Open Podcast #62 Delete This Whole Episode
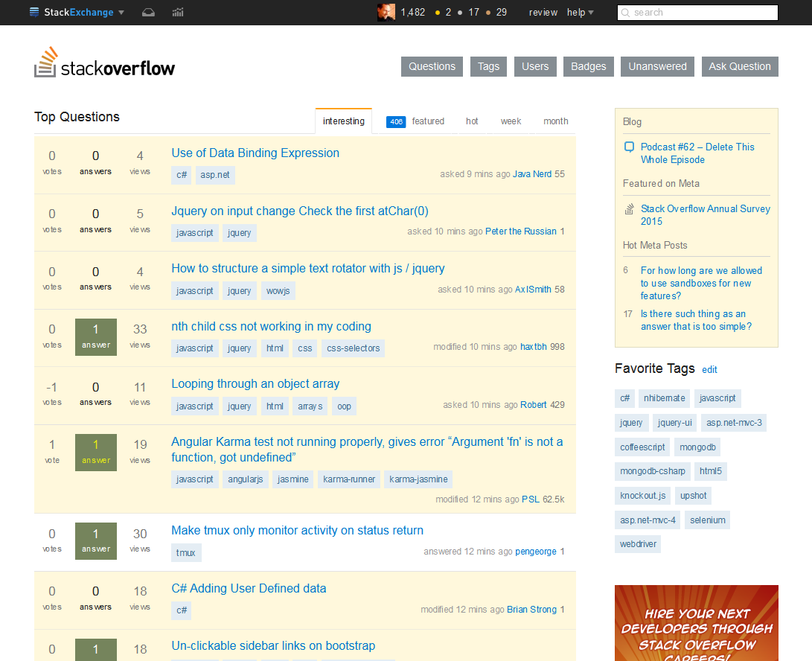The width and height of the screenshot is (812, 661). [x=697, y=153]
